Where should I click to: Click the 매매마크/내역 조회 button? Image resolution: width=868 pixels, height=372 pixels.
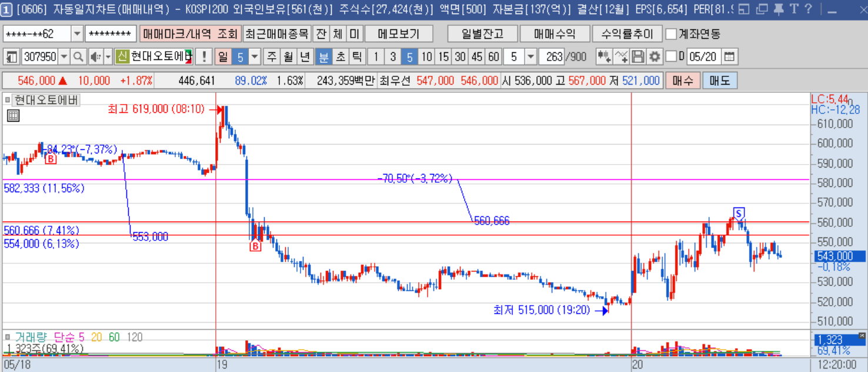tap(191, 34)
